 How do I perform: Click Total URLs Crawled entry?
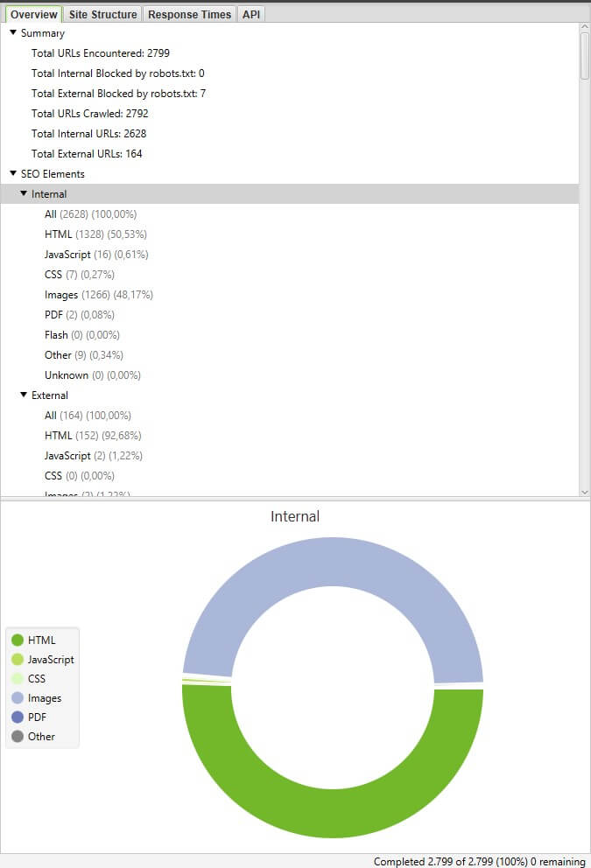pyautogui.click(x=89, y=114)
